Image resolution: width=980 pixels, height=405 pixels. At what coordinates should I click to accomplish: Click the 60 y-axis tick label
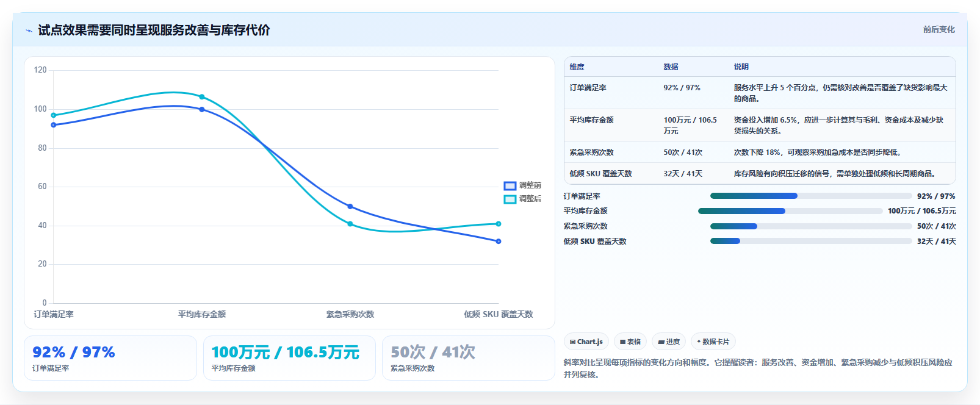[42, 187]
